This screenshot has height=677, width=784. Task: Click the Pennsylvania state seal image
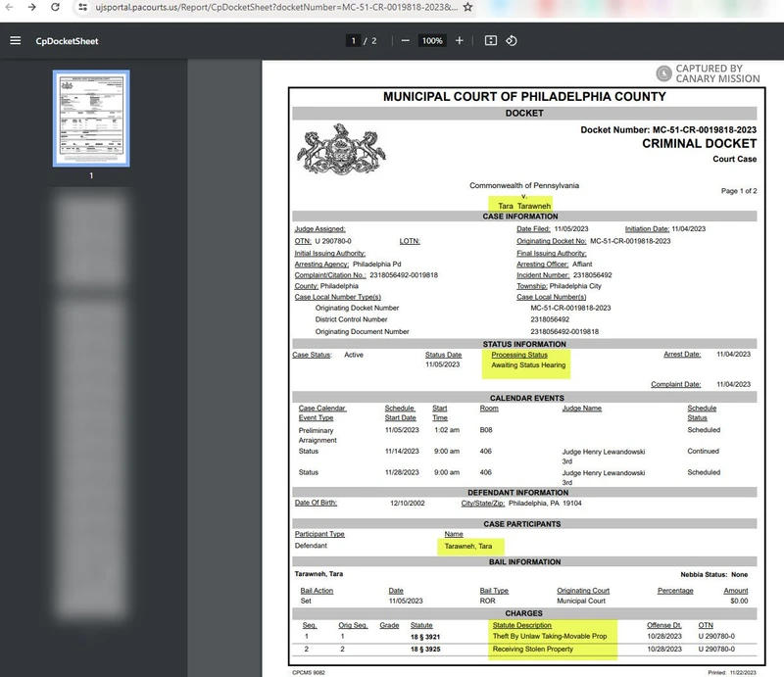pyautogui.click(x=339, y=148)
